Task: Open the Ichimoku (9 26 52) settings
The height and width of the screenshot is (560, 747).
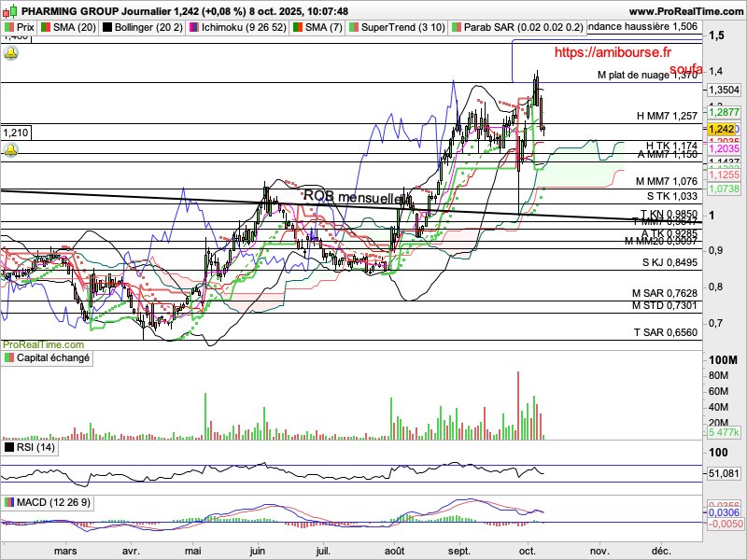Action: point(244,27)
